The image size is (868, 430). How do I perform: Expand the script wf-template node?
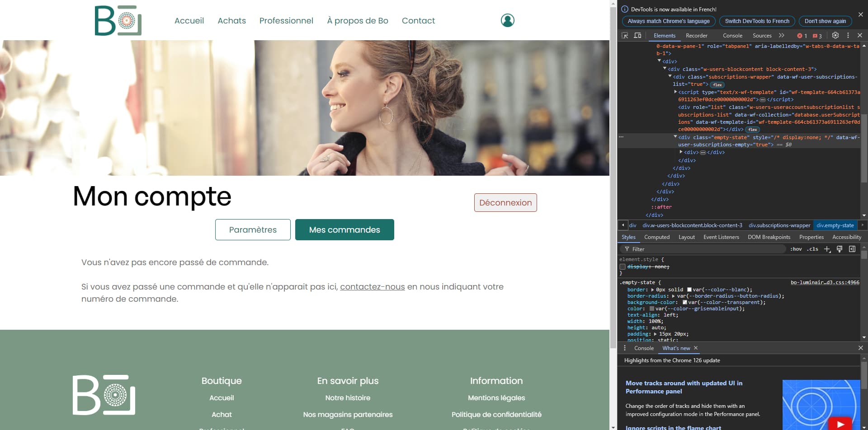[x=675, y=92]
